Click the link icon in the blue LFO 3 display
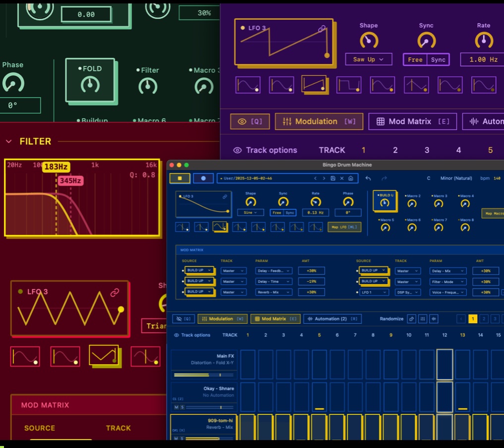The height and width of the screenshot is (448, 504). [x=225, y=197]
